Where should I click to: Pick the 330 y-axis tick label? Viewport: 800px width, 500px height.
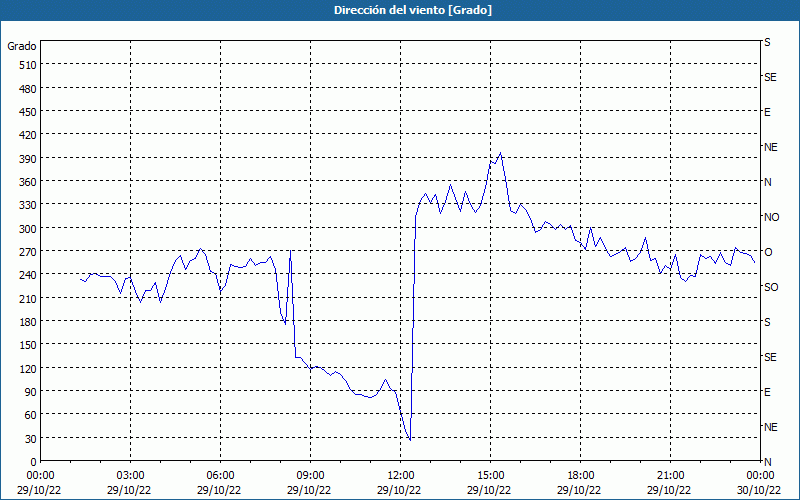pos(28,205)
